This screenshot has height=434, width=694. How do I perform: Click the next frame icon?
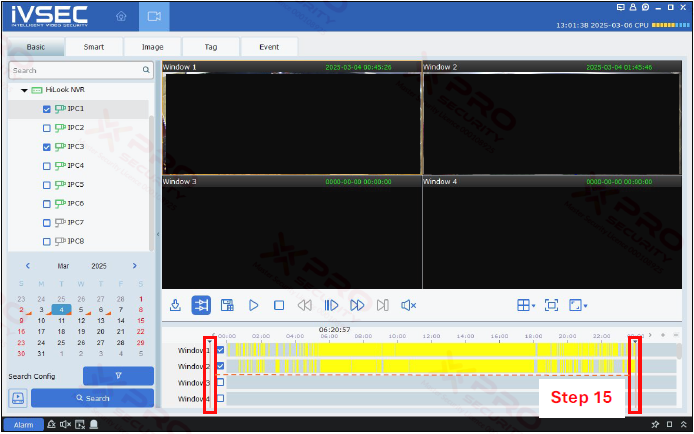(383, 305)
